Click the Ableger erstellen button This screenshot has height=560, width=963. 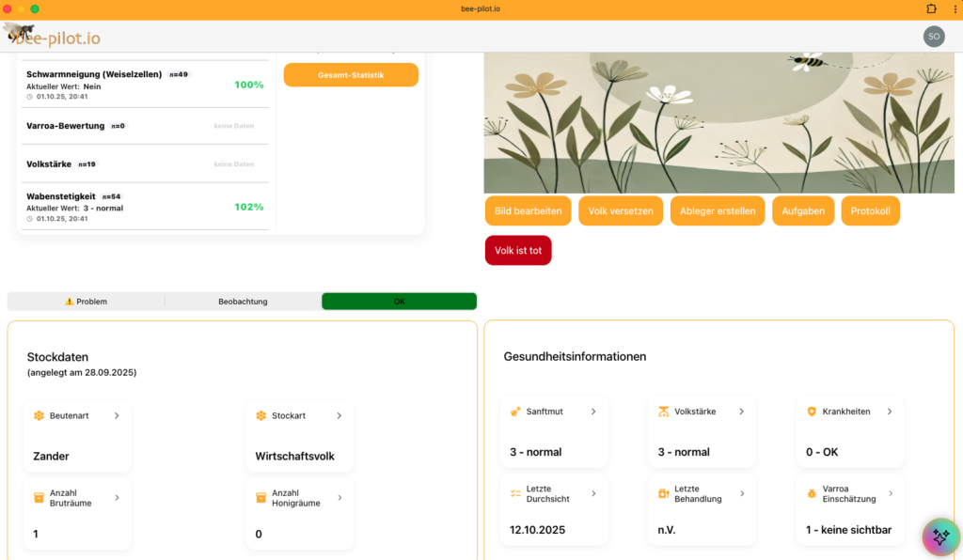(717, 210)
